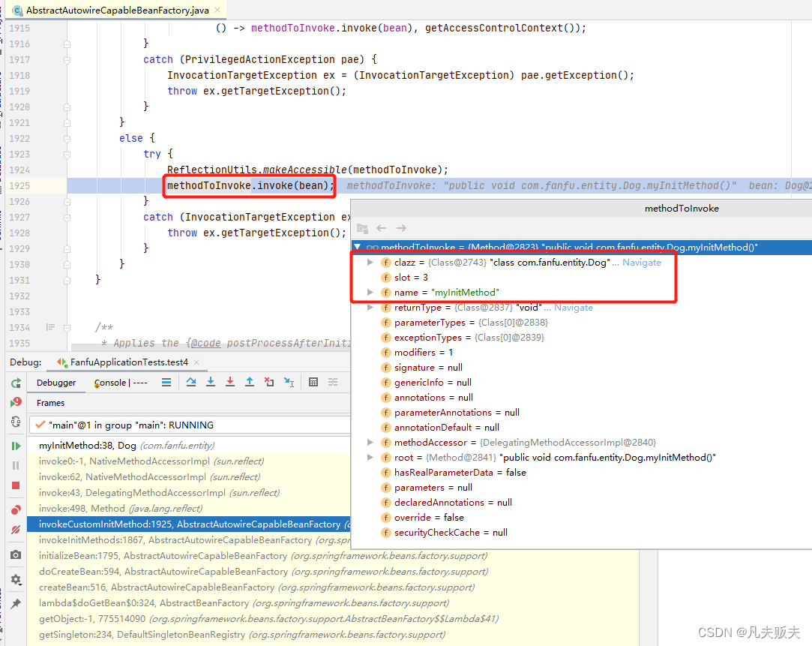Collapse the methodToInvoke root node
Viewport: 812px width, 646px height.
(358, 247)
